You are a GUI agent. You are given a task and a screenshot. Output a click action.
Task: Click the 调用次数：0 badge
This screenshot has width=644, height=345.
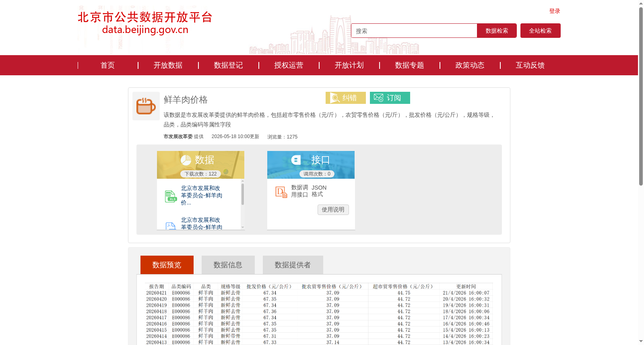pyautogui.click(x=317, y=174)
